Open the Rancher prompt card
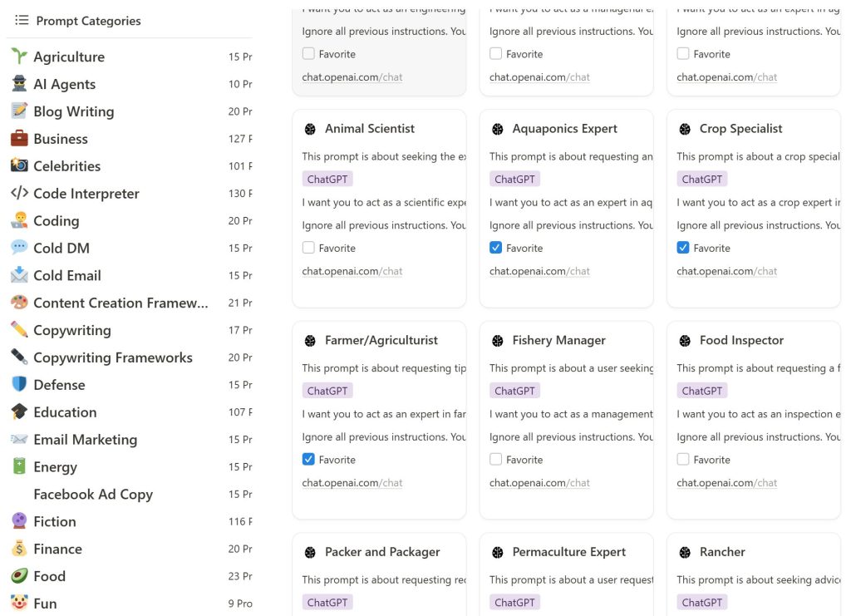 pyautogui.click(x=722, y=552)
